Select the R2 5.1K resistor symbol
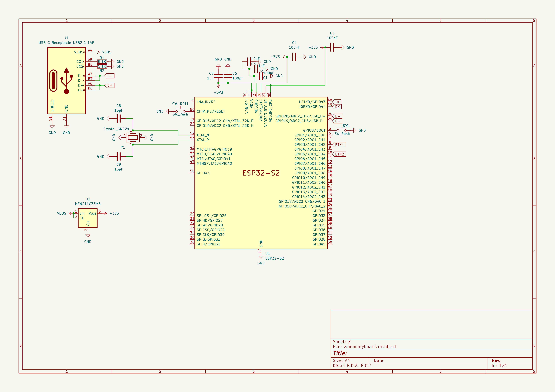 (102, 66)
